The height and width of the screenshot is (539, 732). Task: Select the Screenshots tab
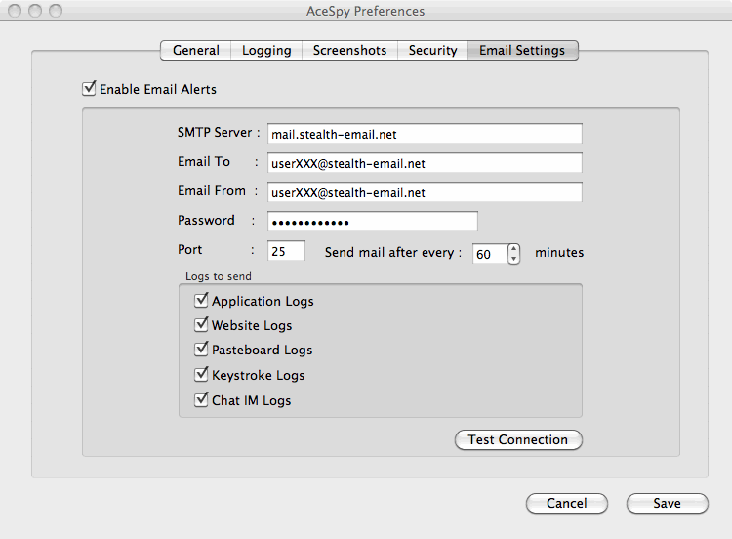tap(349, 50)
